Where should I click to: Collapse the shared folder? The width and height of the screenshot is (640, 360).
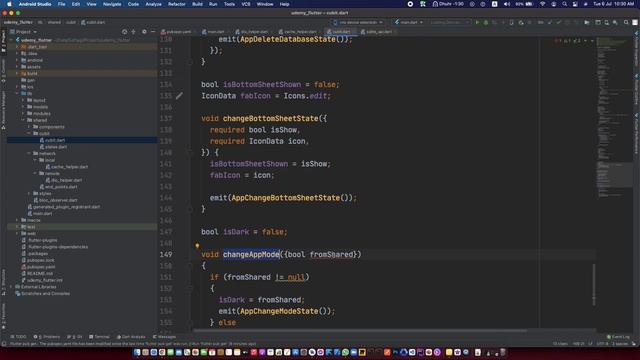click(23, 120)
